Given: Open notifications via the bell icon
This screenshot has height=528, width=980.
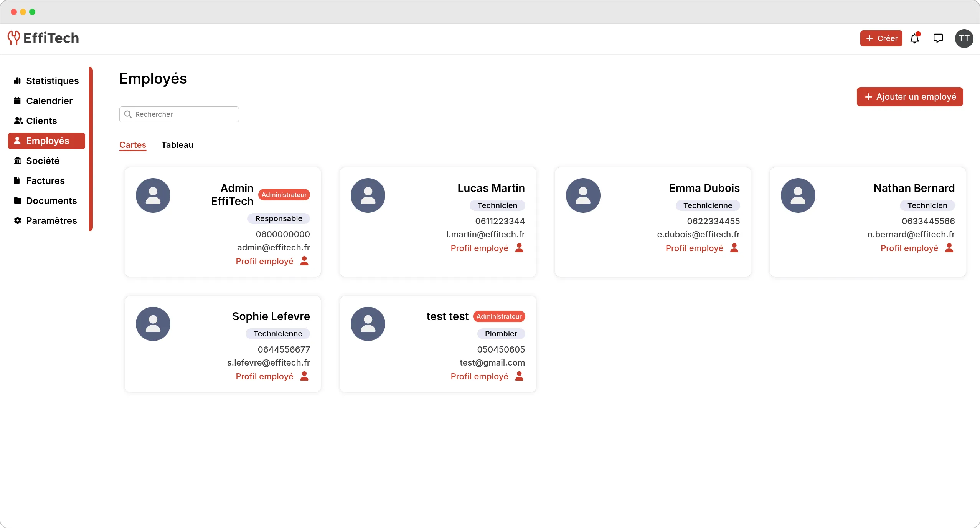Looking at the screenshot, I should (915, 38).
